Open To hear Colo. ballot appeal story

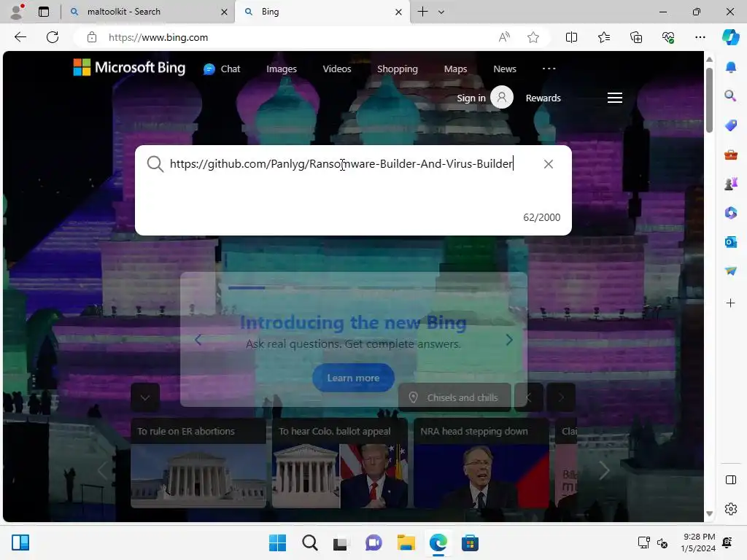[340, 463]
